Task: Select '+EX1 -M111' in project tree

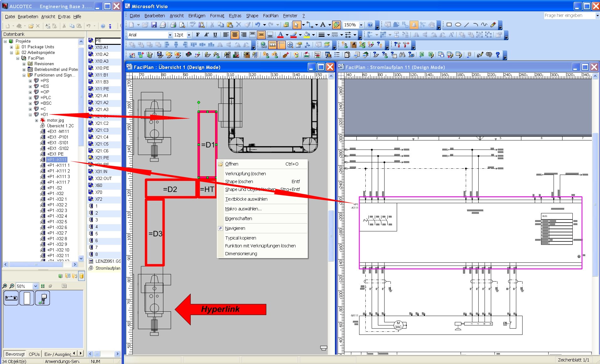Action: tap(58, 131)
